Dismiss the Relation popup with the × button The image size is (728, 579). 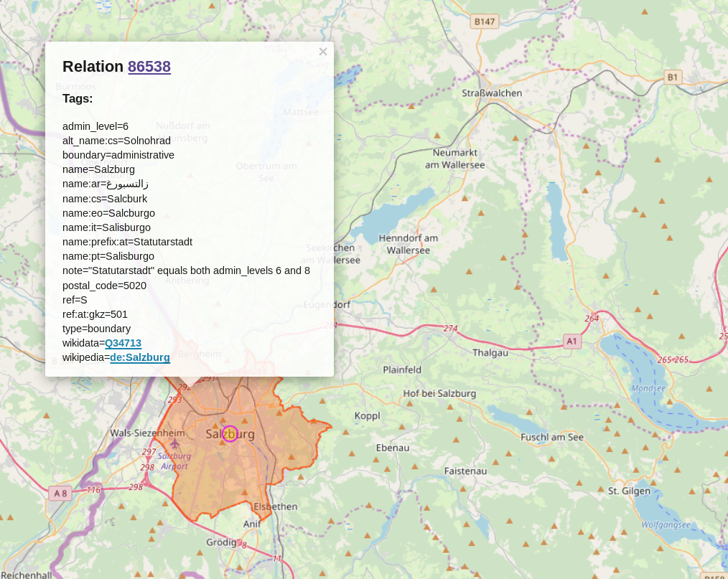322,51
